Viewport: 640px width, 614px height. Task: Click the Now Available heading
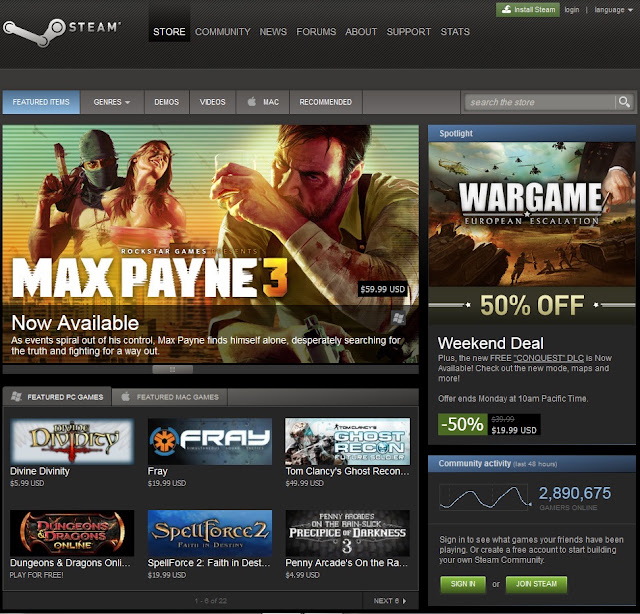coord(75,323)
